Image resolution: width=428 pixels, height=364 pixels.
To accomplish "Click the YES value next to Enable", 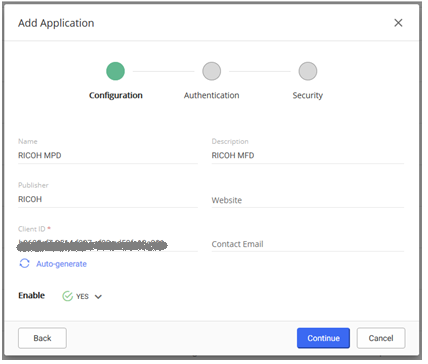I will [x=82, y=296].
